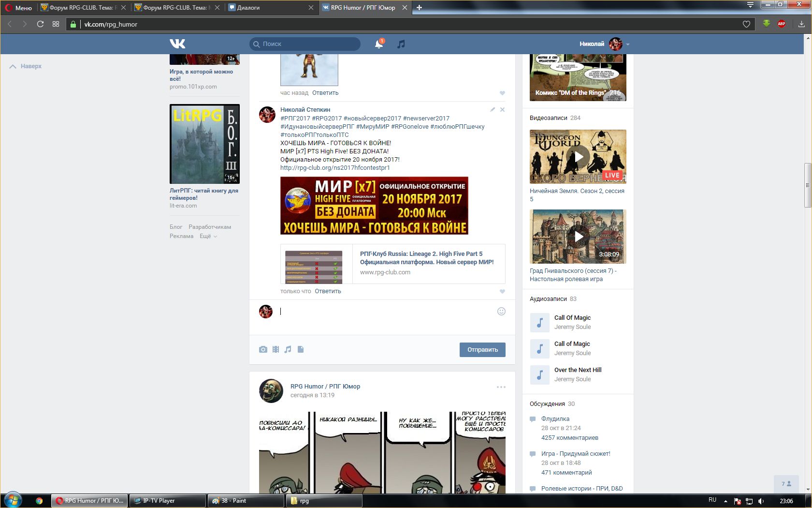Go back with the browser back arrow
This screenshot has height=508, width=812.
pyautogui.click(x=10, y=24)
